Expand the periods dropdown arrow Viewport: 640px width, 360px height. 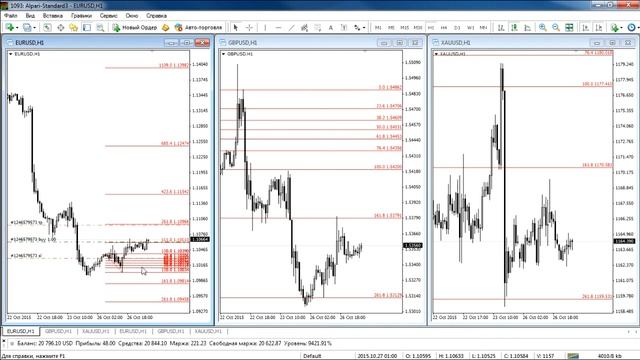[x=638, y=28]
